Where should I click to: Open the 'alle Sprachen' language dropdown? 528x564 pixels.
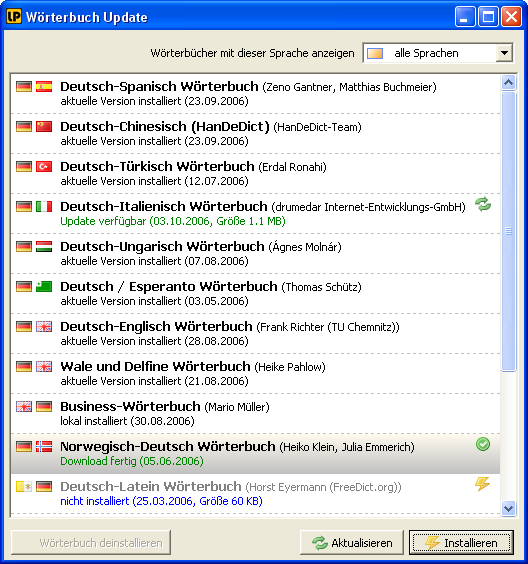[438, 53]
